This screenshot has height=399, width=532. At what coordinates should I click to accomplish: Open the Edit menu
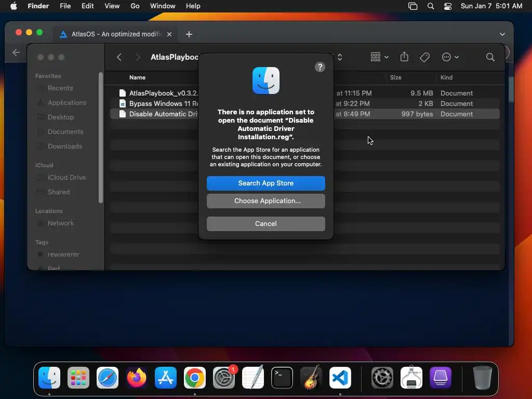click(87, 6)
